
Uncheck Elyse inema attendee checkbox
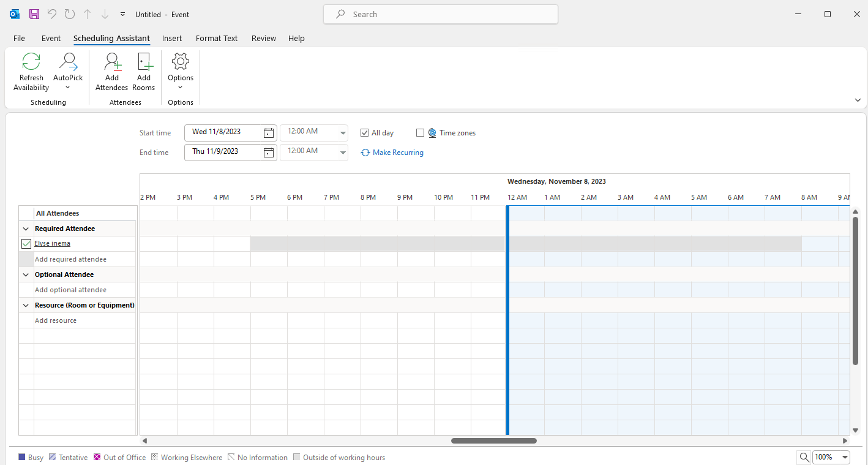(x=26, y=244)
